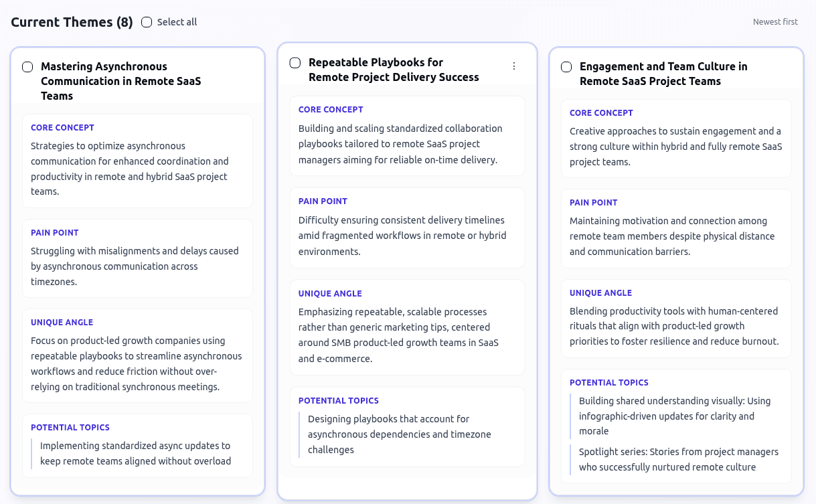Click the Pain Point label in Mastering Asynchronous card

tap(55, 233)
